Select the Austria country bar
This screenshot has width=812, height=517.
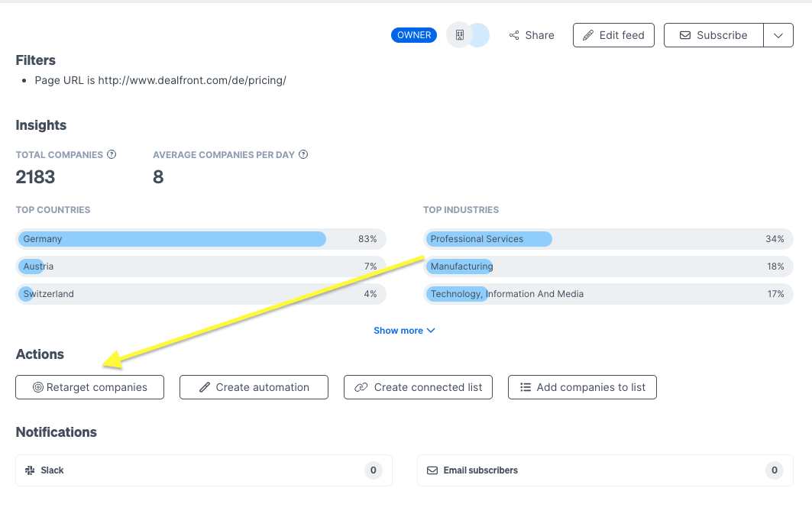(201, 267)
